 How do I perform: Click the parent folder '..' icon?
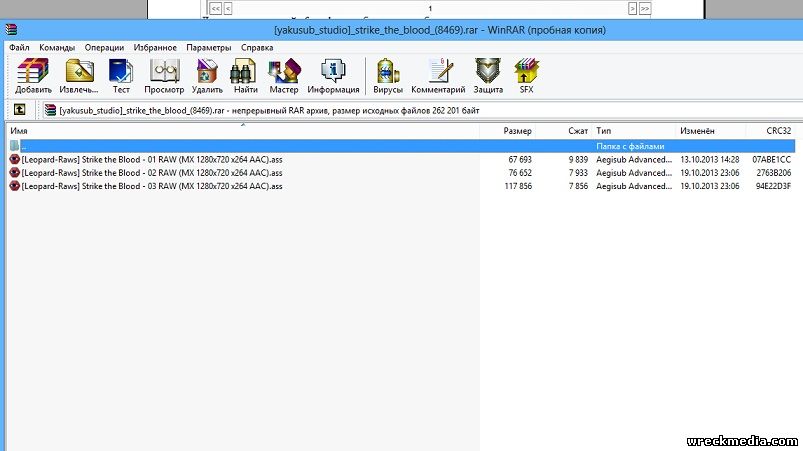[x=14, y=146]
